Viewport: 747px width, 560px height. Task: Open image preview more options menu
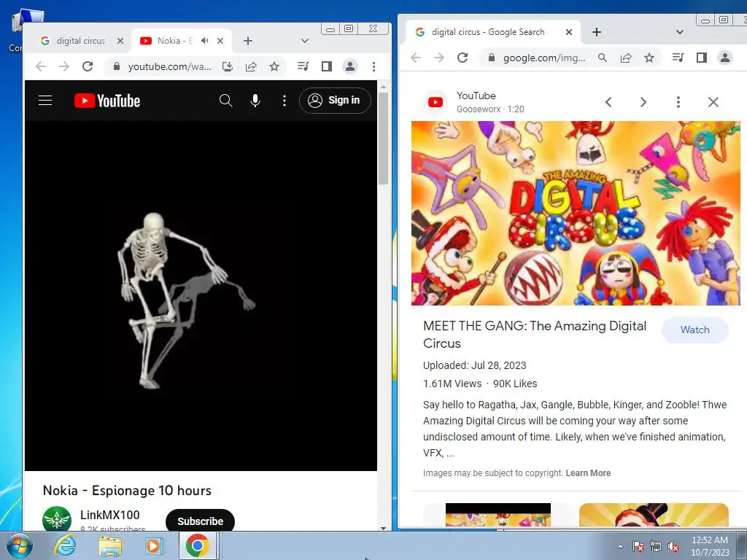tap(678, 102)
